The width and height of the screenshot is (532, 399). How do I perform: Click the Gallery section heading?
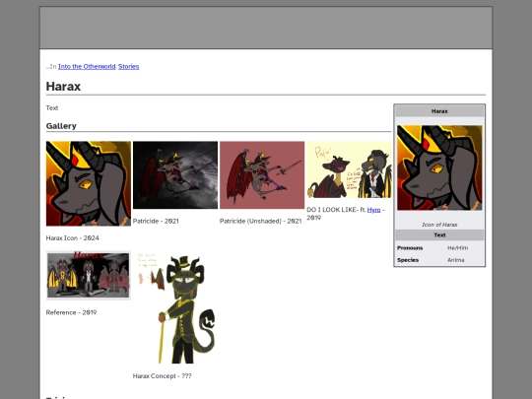tap(61, 126)
